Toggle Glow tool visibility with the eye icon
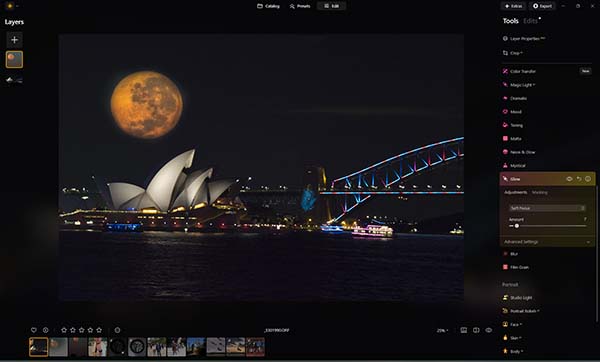600x362 pixels. 569,179
